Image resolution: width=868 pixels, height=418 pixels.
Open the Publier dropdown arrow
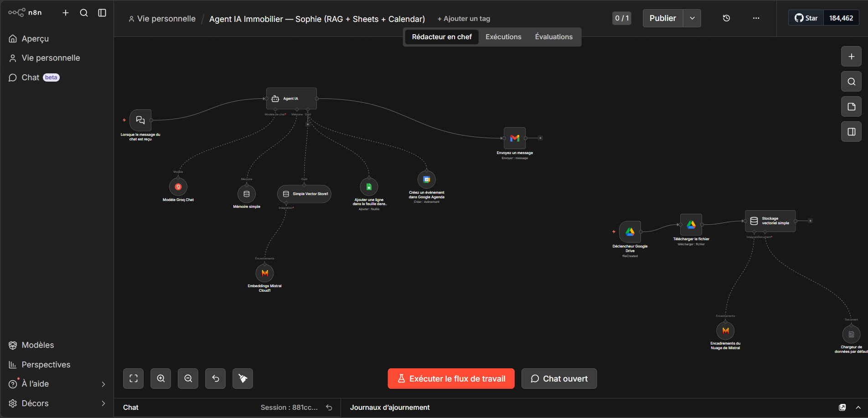[692, 18]
